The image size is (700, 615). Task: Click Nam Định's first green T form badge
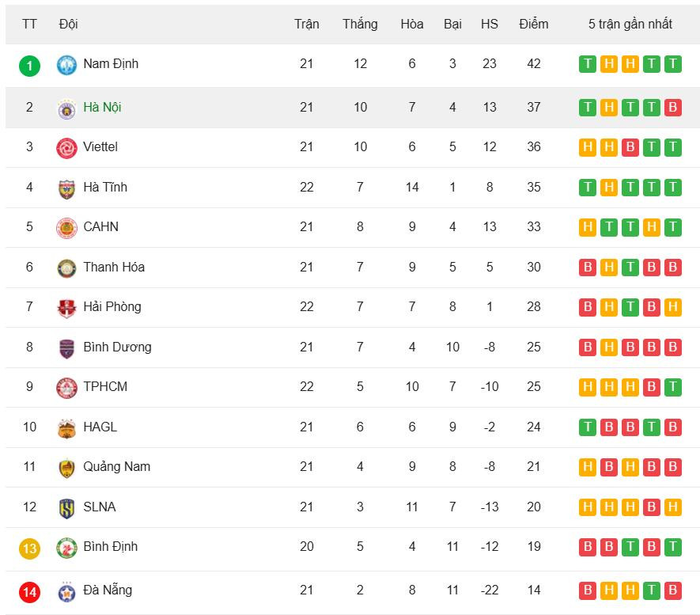(x=588, y=64)
